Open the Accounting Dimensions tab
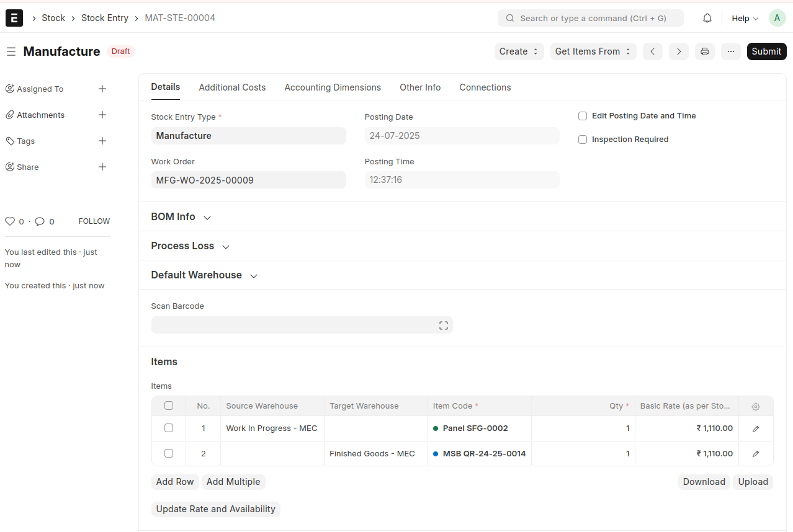 [333, 87]
